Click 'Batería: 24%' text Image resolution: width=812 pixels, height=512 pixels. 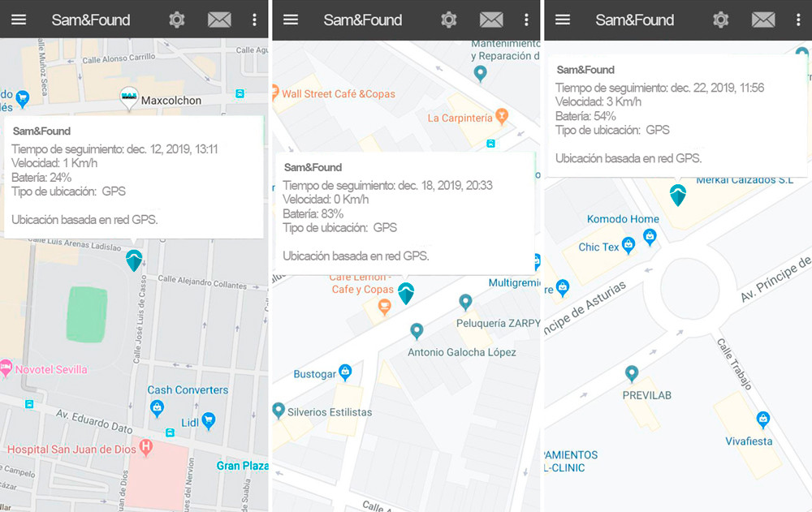coord(41,177)
